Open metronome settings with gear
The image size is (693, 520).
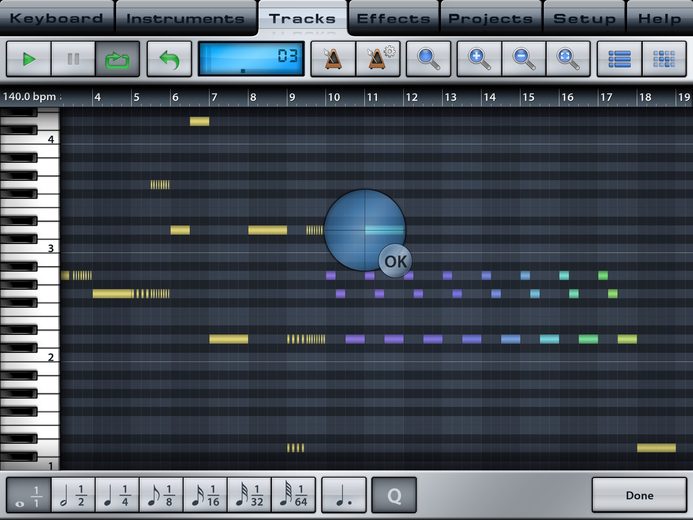378,59
